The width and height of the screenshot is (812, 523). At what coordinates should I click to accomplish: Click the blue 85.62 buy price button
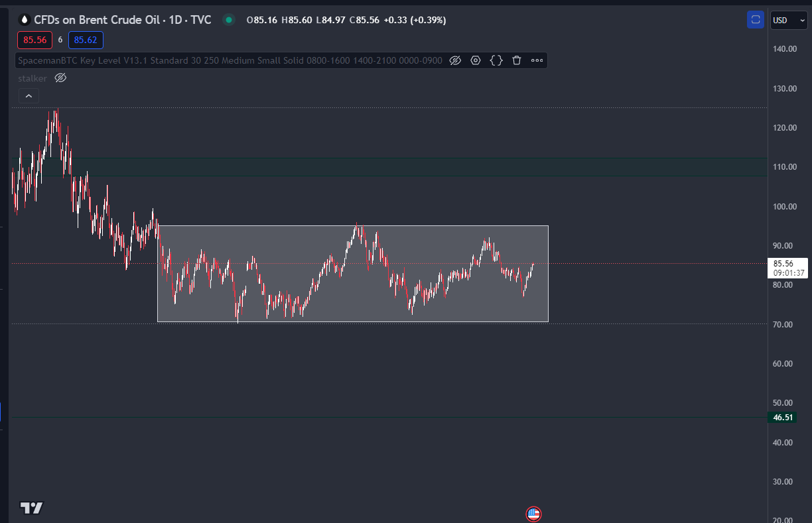(x=86, y=40)
